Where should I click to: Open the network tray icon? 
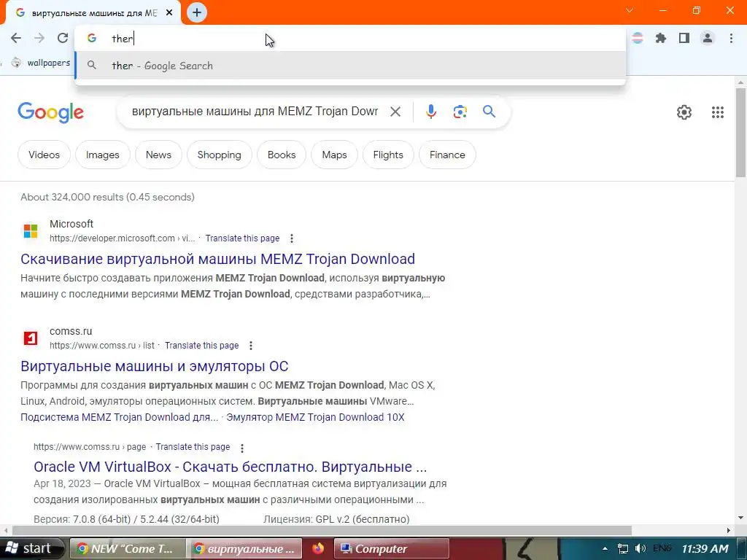click(x=622, y=548)
